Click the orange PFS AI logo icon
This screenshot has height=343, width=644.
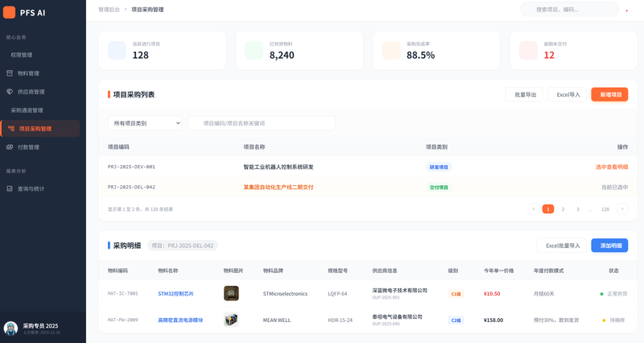click(10, 12)
